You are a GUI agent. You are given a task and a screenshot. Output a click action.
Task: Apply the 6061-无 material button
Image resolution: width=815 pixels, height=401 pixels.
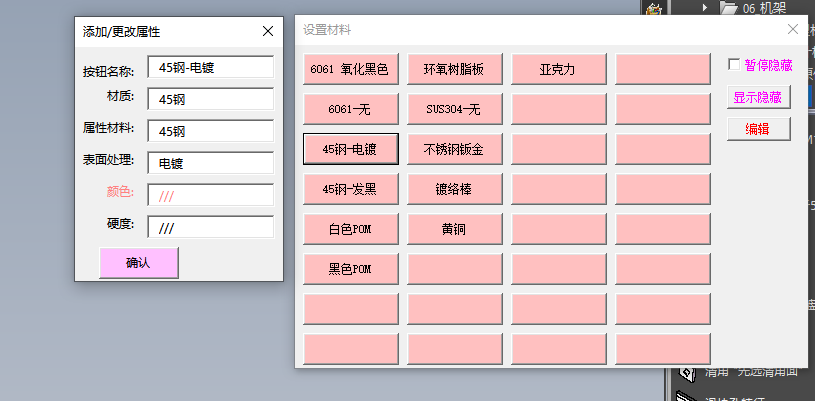pyautogui.click(x=351, y=109)
